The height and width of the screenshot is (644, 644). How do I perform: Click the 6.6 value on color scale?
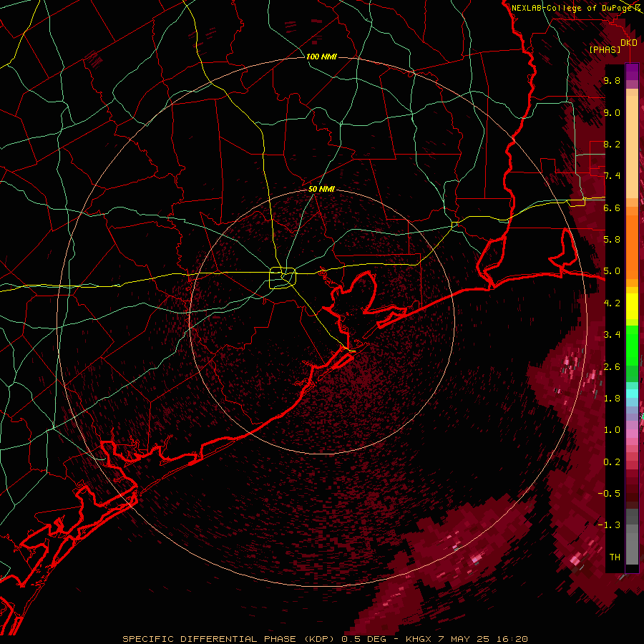[612, 208]
